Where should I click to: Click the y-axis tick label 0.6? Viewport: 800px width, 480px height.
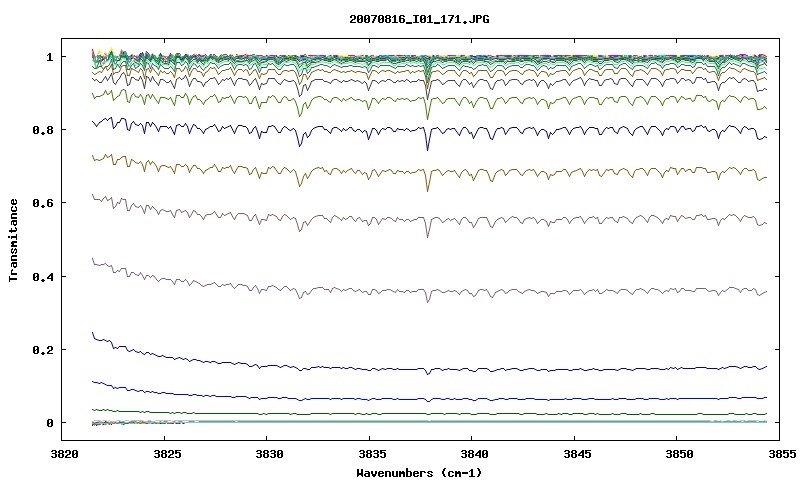click(43, 203)
